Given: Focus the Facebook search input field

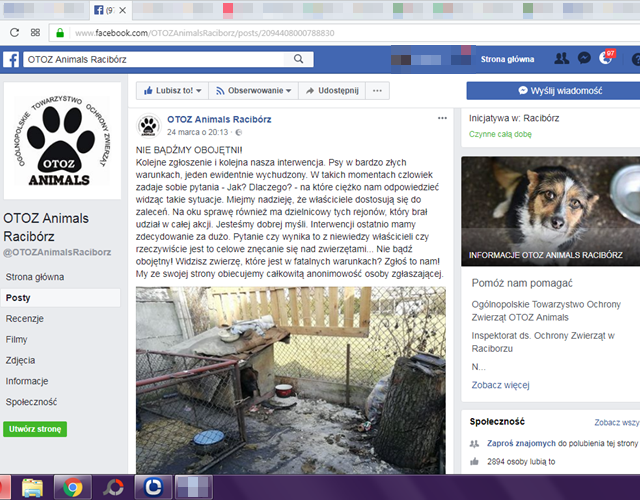Looking at the screenshot, I should (x=155, y=60).
